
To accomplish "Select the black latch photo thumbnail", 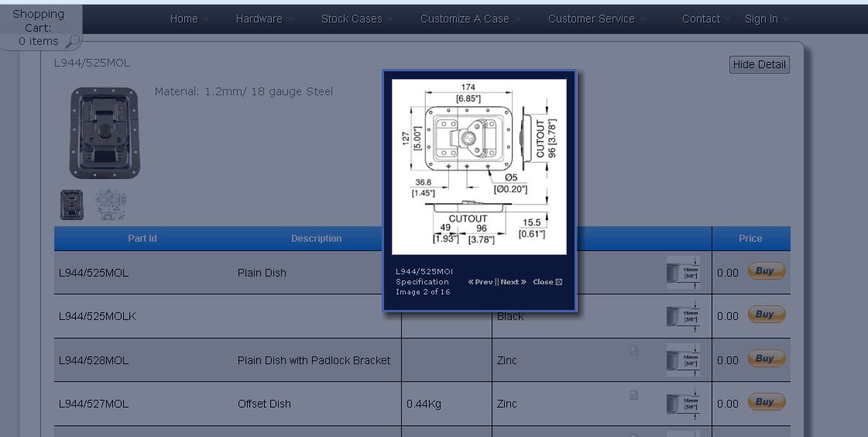I will pos(72,205).
